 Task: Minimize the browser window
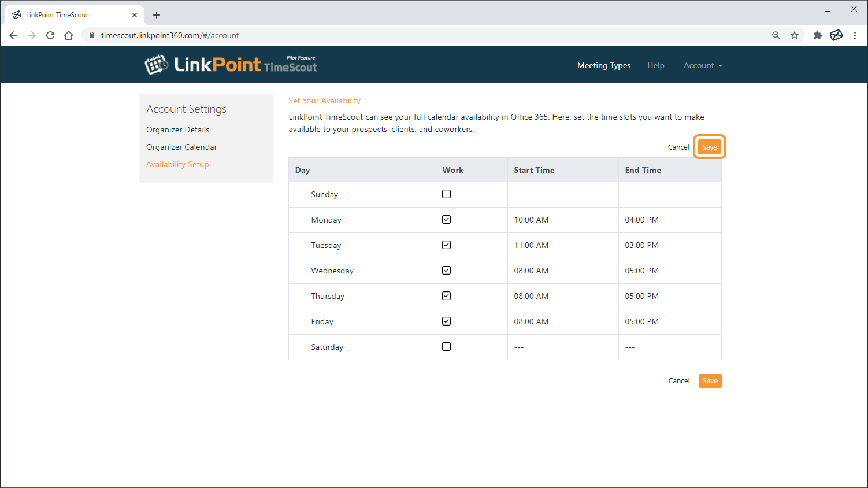801,9
